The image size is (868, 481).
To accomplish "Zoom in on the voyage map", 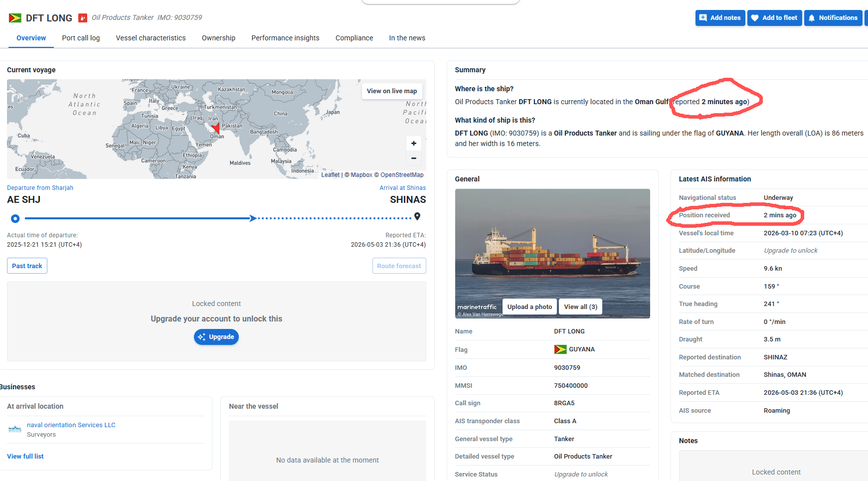I will click(413, 143).
